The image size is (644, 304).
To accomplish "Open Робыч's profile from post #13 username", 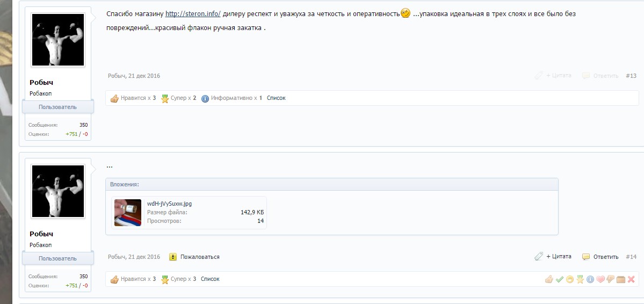I will [41, 83].
